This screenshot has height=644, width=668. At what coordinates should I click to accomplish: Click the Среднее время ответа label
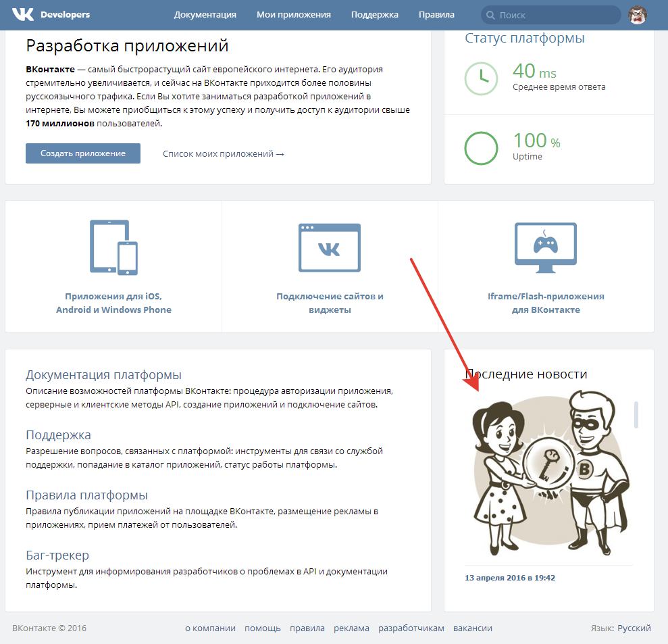click(x=559, y=87)
